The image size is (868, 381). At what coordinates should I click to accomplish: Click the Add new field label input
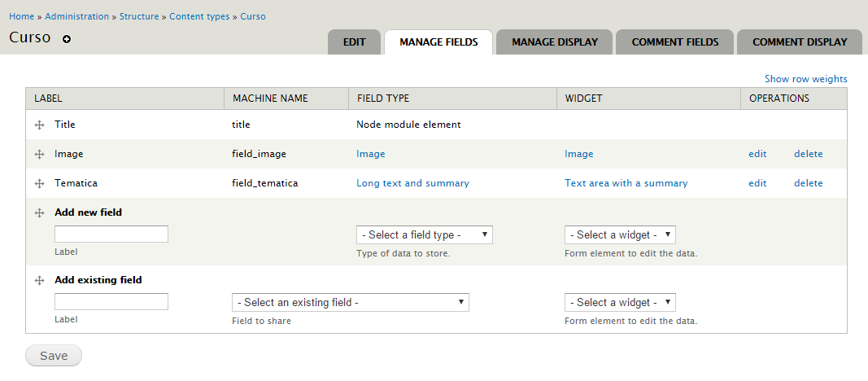tap(111, 234)
